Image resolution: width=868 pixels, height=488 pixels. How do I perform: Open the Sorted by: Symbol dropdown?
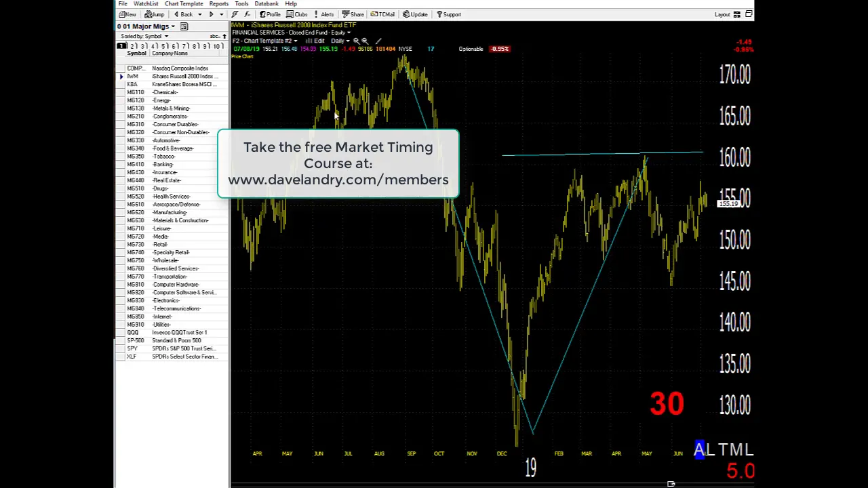pos(144,36)
